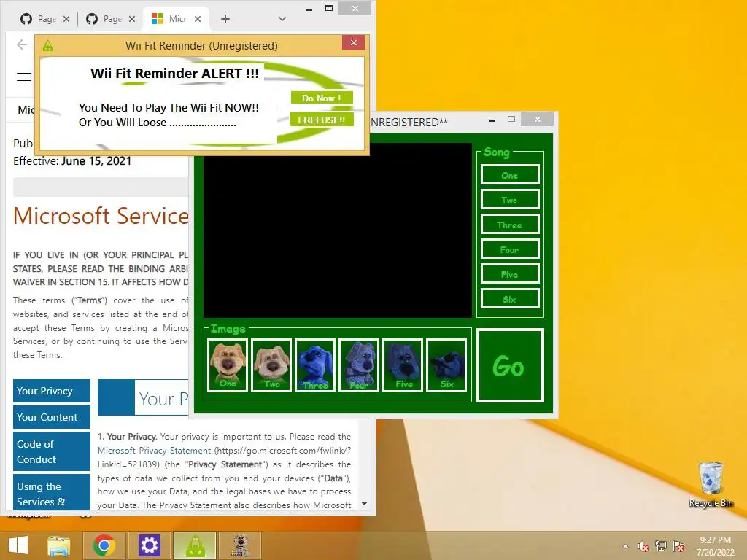Select dog image One thumbnail
The width and height of the screenshot is (747, 560).
point(228,365)
